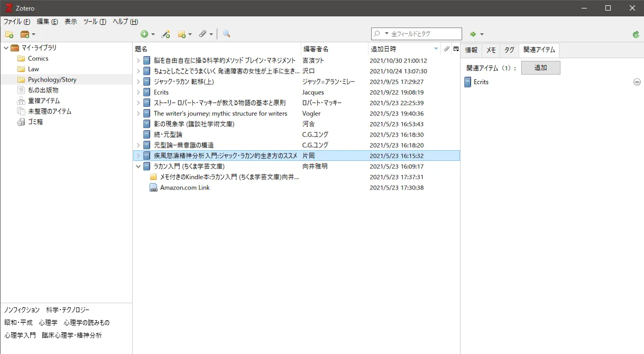Sort by the 編著者名 column header
Screen dimensions: 644x354
click(335, 49)
